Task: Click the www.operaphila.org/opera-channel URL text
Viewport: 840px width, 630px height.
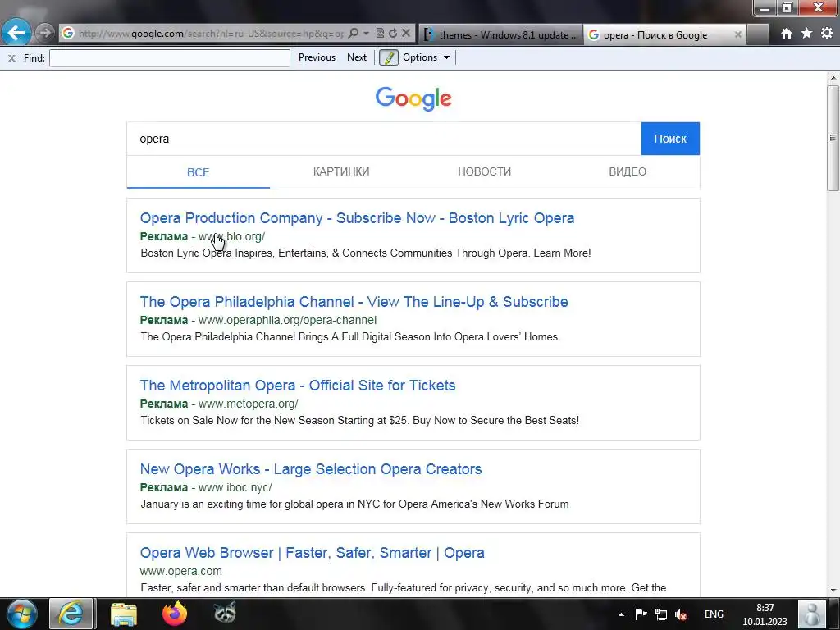Action: click(287, 320)
